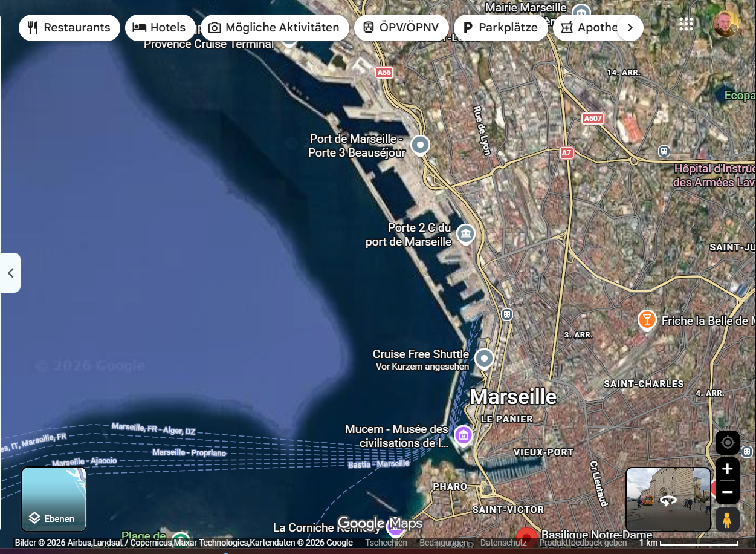Click the Friche la Belle de Mai cocktail pin

(647, 320)
